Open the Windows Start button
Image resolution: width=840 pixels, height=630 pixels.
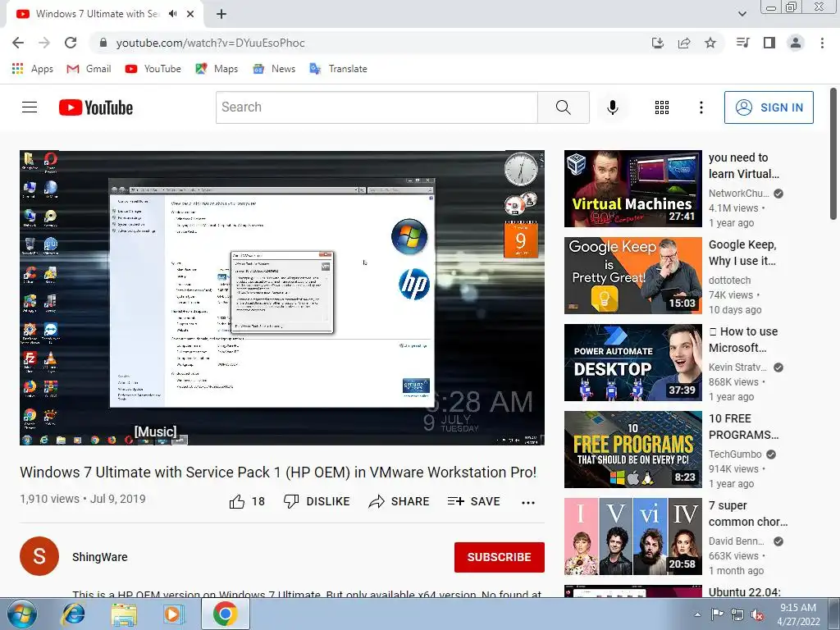point(22,614)
